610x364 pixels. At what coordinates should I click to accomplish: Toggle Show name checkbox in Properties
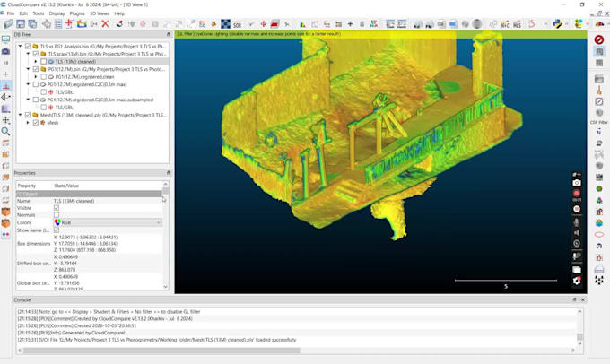click(57, 230)
